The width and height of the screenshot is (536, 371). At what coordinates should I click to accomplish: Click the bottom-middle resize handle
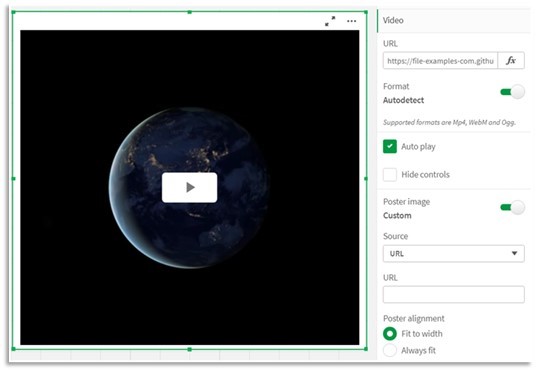189,349
